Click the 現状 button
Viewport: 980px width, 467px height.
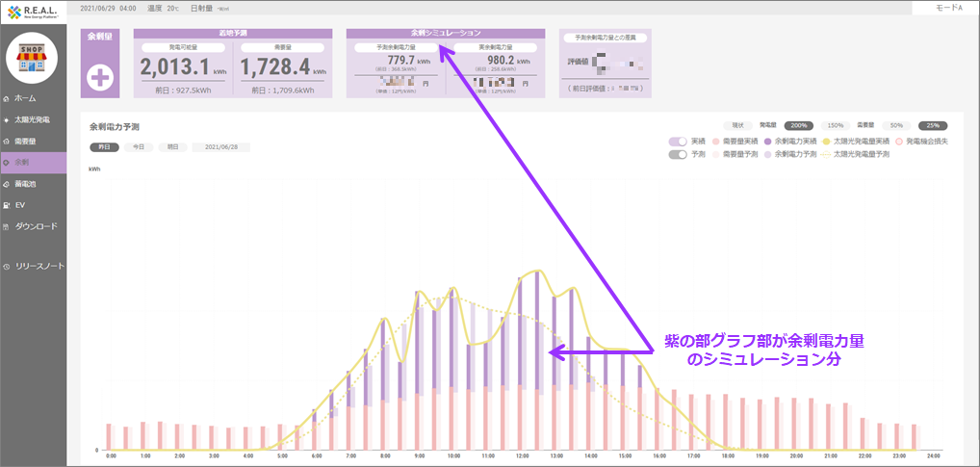[x=738, y=126]
